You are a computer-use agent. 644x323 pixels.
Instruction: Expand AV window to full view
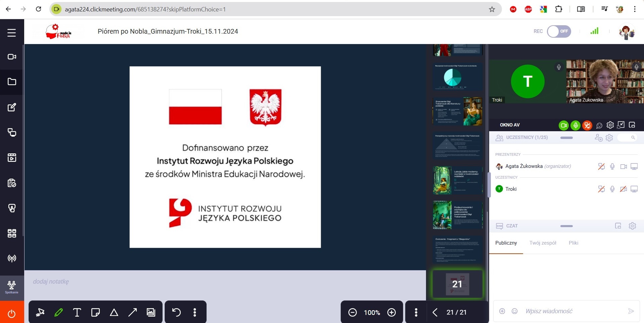point(621,125)
